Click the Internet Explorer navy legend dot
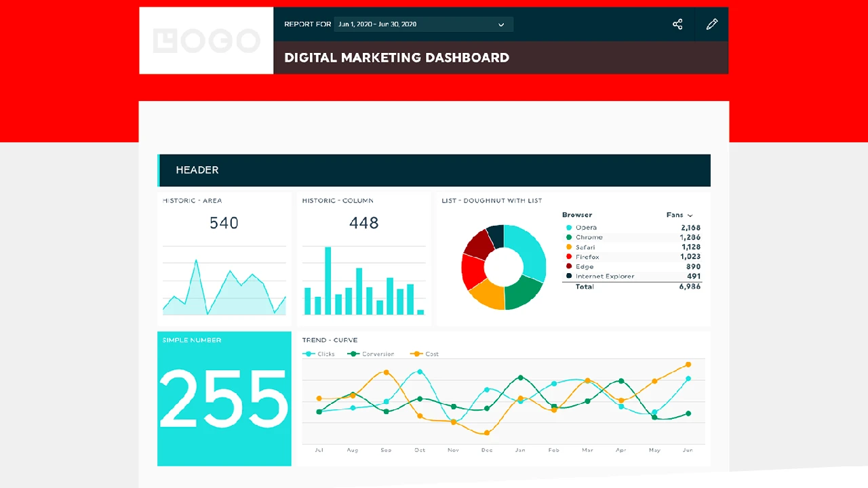Viewport: 868px width, 488px height. click(x=568, y=276)
